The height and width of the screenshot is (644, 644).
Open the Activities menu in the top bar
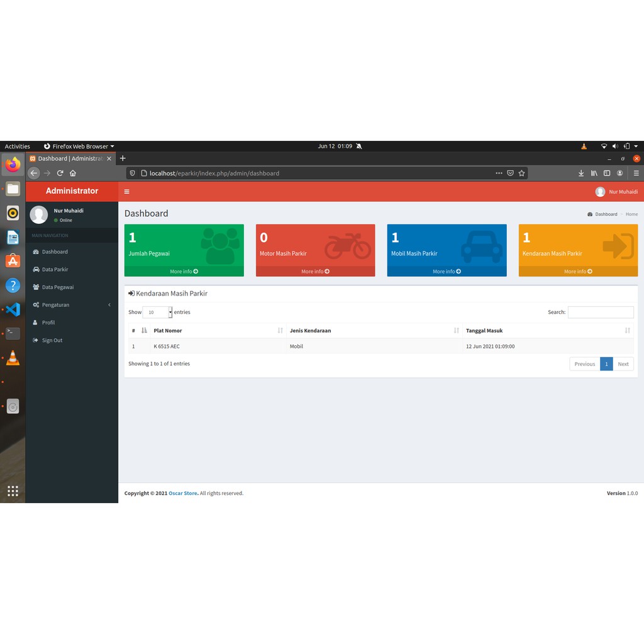click(17, 146)
